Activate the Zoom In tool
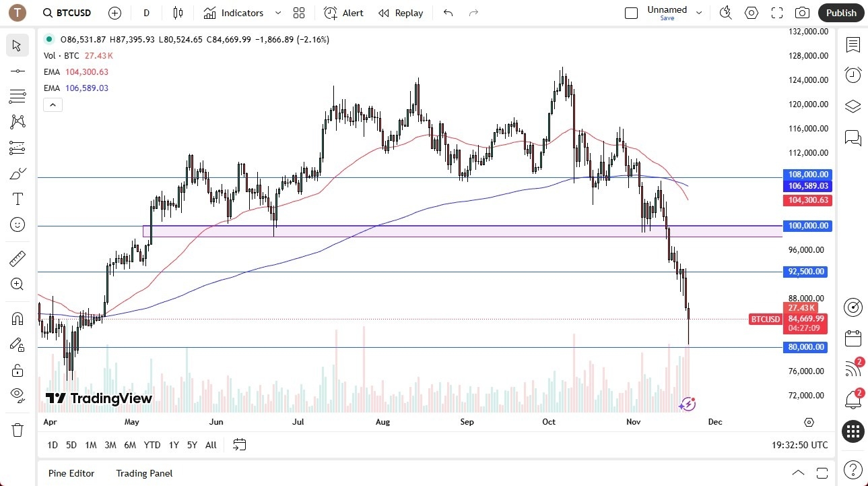Image resolution: width=868 pixels, height=486 pixels. tap(18, 284)
